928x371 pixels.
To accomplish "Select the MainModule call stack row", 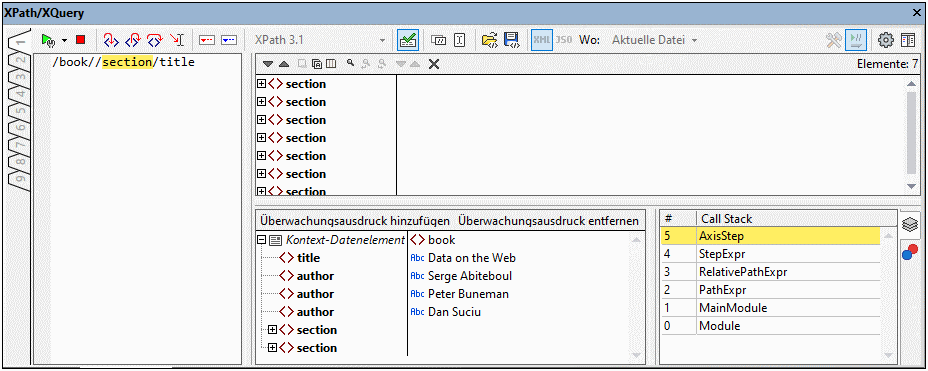I will pyautogui.click(x=770, y=308).
